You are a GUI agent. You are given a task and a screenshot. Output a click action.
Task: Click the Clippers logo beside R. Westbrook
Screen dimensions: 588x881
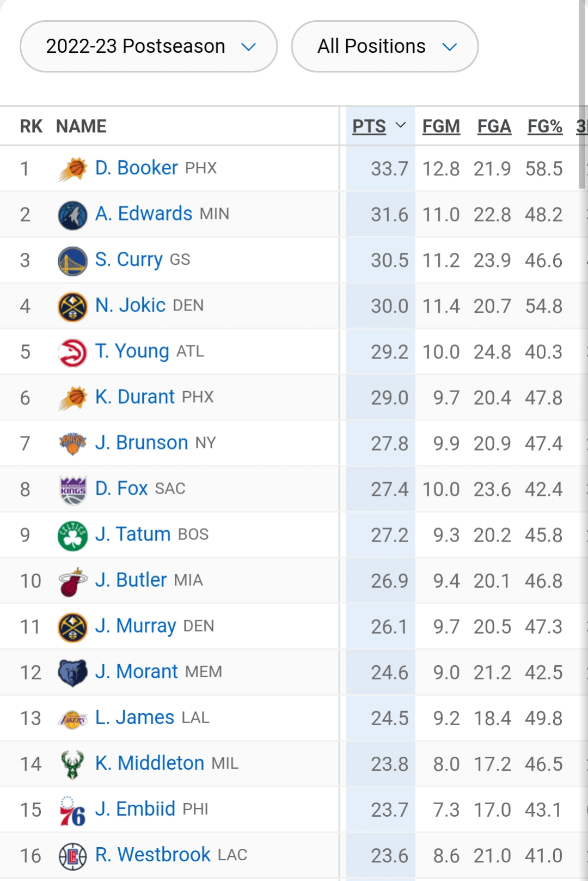coord(72,856)
